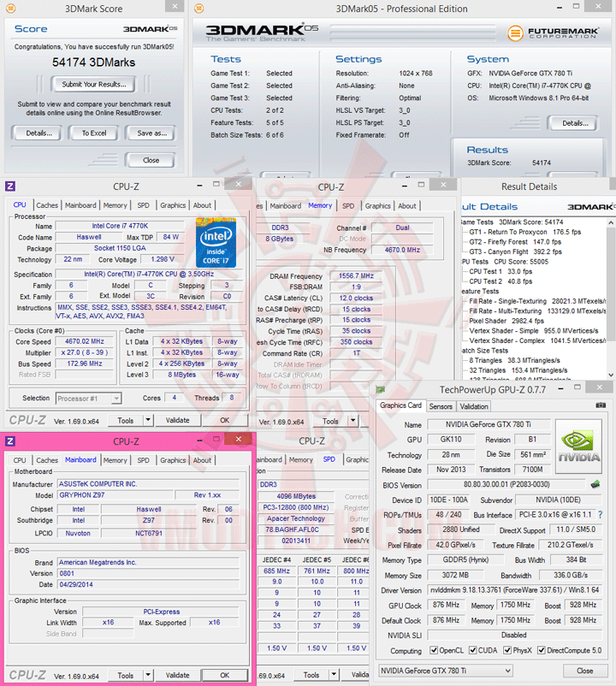Viewport: 616px width, 686px height.
Task: Open Validation tab in GPU-Z
Action: (474, 406)
